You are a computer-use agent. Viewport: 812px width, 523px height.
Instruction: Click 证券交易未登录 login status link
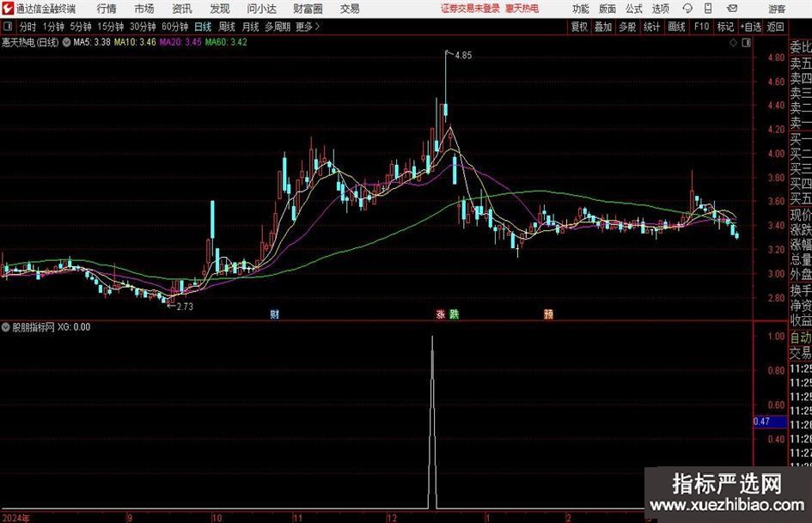470,9
